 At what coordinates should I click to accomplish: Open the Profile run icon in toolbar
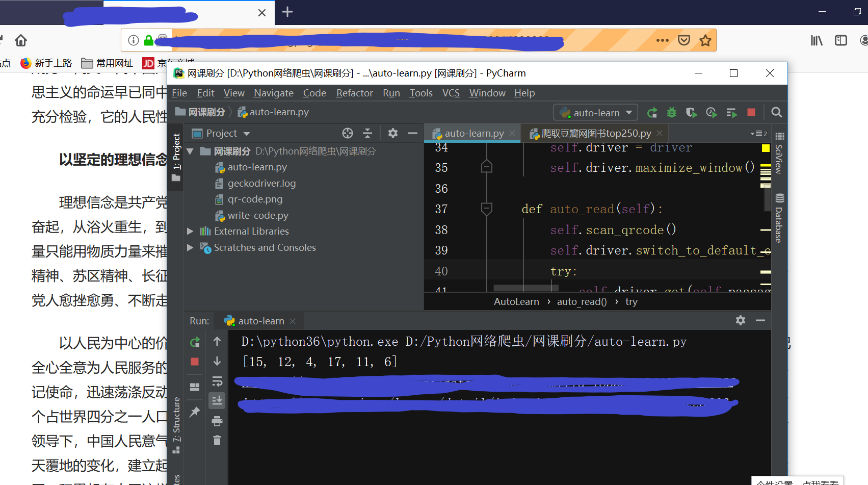click(x=711, y=113)
